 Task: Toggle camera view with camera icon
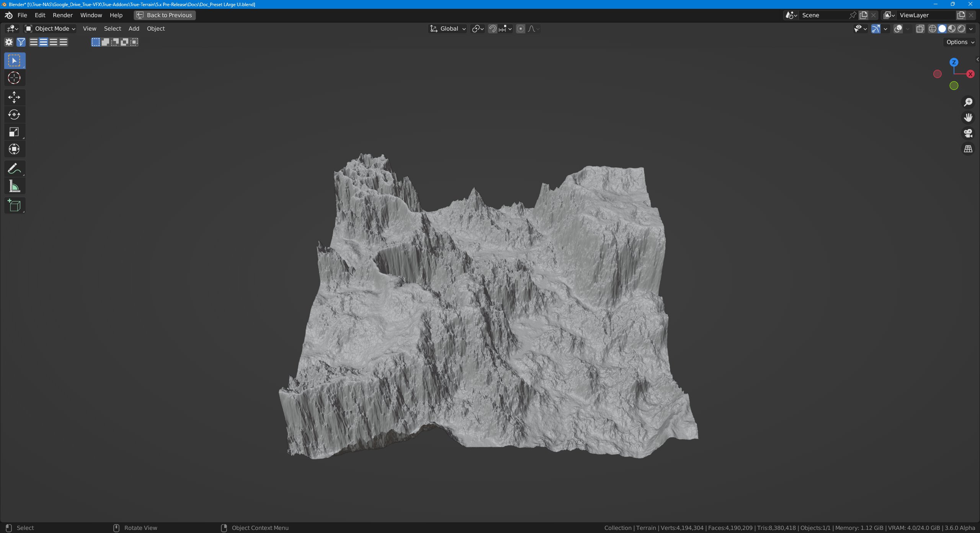click(x=968, y=133)
